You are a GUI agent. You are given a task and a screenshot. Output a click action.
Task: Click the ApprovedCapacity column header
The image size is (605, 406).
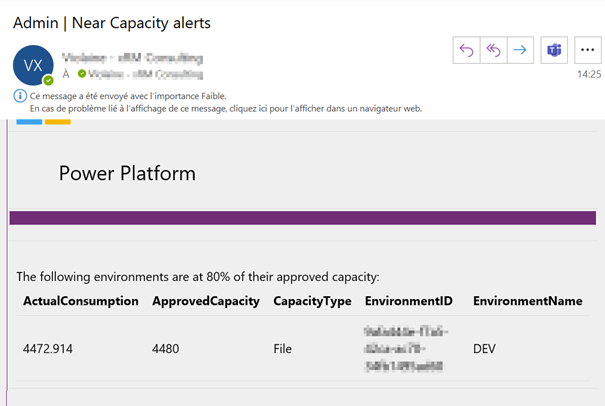[x=206, y=301]
